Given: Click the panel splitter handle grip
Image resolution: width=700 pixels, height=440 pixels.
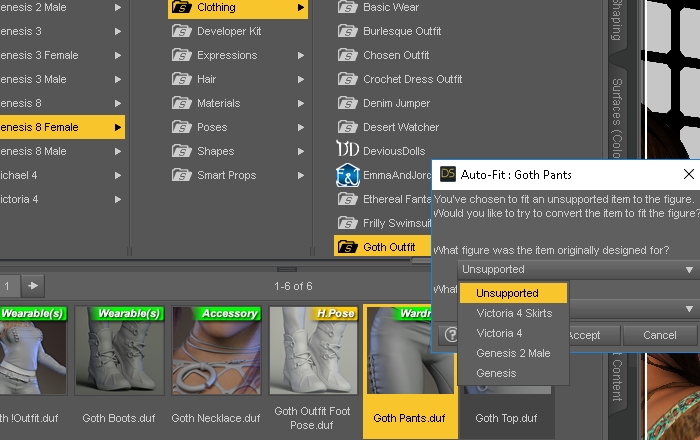Looking at the screenshot, I should coord(287,269).
